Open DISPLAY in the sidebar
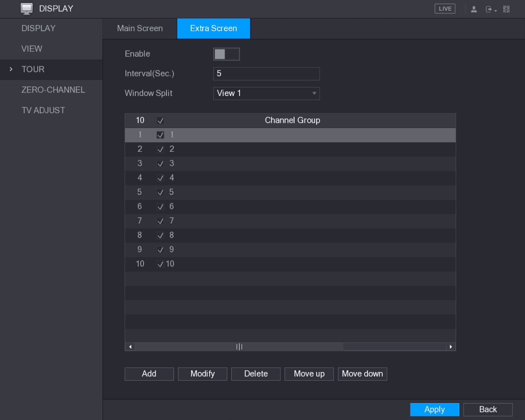This screenshot has width=525, height=420. tap(51, 29)
